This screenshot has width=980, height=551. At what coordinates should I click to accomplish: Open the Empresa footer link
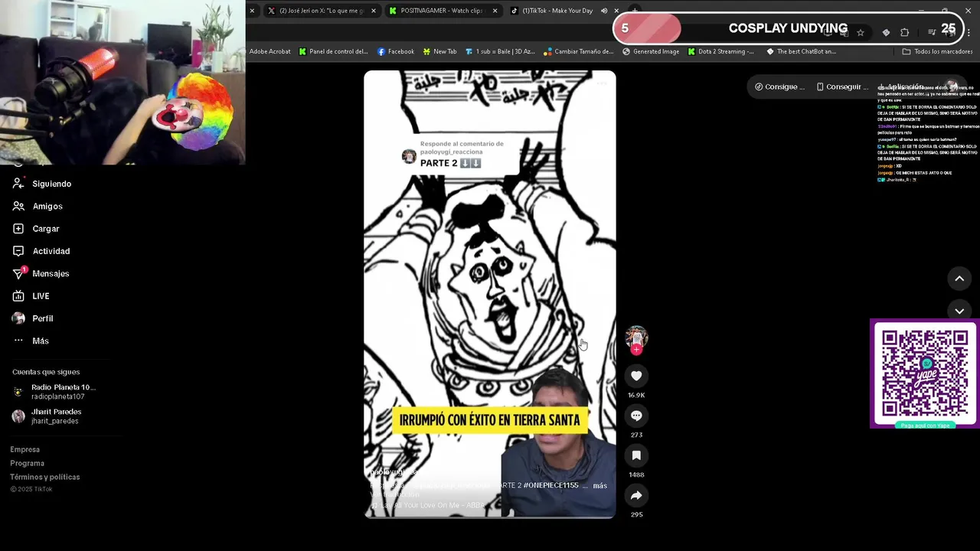click(x=25, y=449)
